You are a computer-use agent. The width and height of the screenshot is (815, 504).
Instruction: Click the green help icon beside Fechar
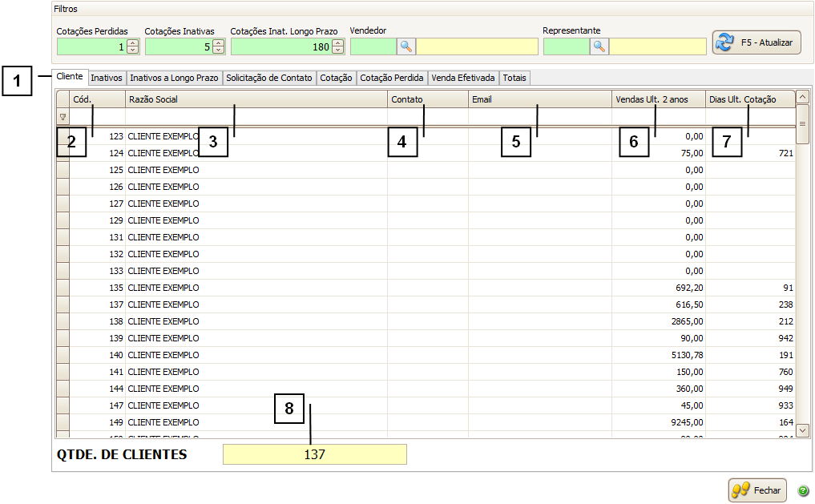tap(803, 491)
